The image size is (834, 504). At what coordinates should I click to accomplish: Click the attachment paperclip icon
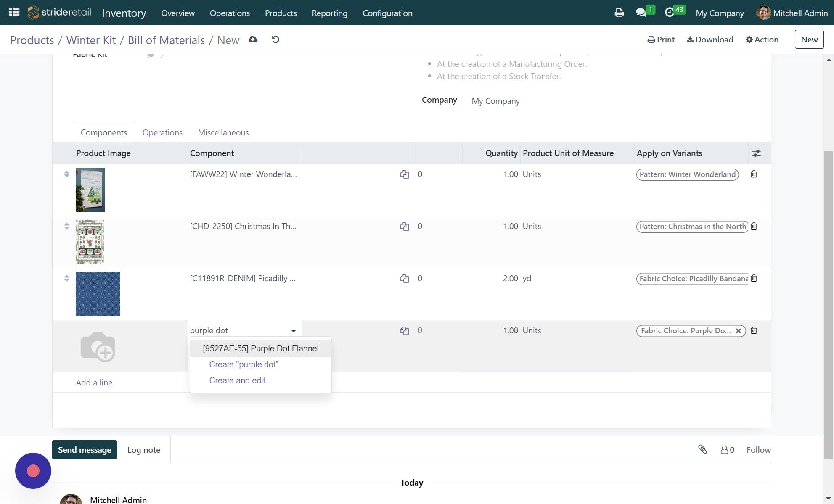coord(702,449)
